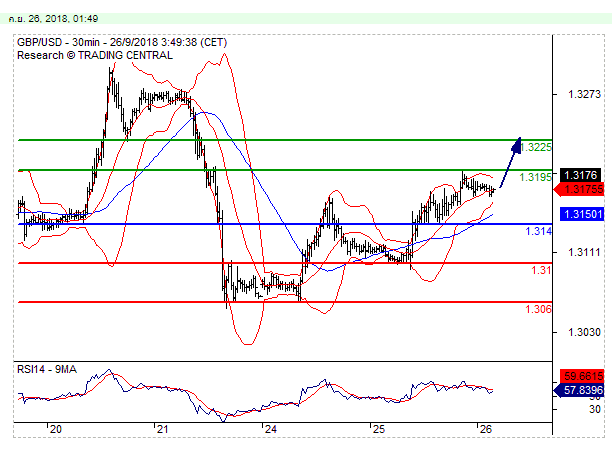Click the blue pivot label 1.314
Screen dimensions: 612x450
[539, 231]
